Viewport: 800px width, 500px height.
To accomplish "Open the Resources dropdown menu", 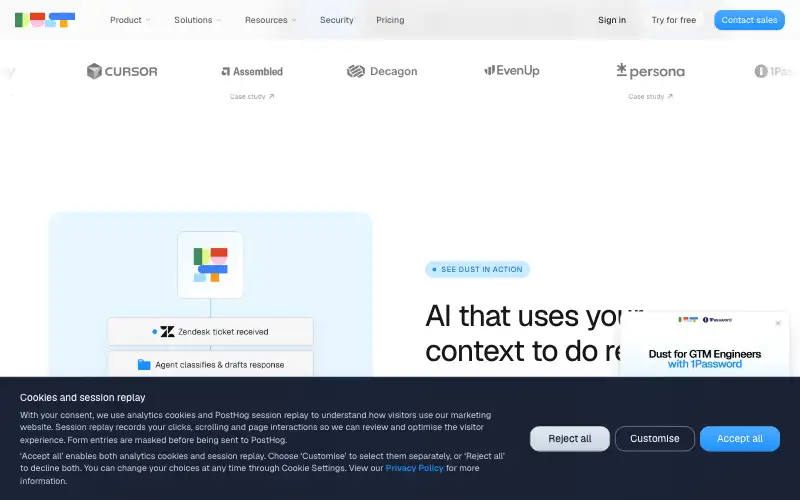I will pos(270,20).
